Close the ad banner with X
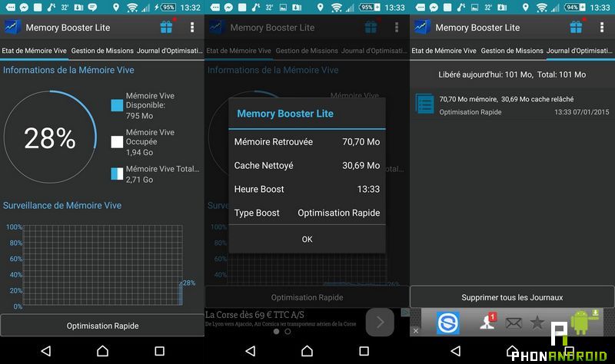Screen dimensions: 615x364 416,331
